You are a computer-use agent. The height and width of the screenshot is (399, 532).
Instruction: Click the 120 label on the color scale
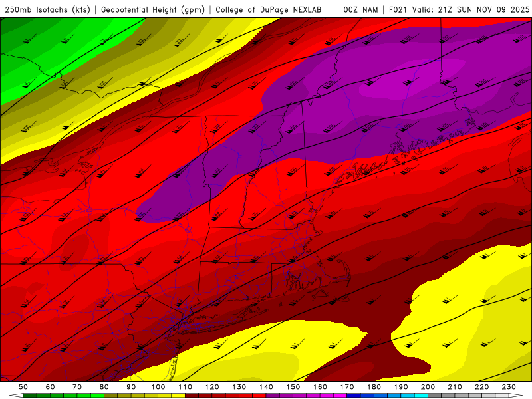coord(212,387)
